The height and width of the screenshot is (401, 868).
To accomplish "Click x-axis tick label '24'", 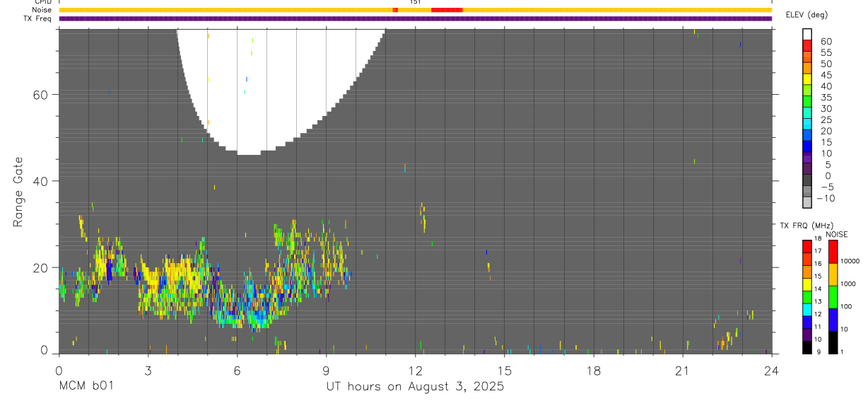I will 771,371.
